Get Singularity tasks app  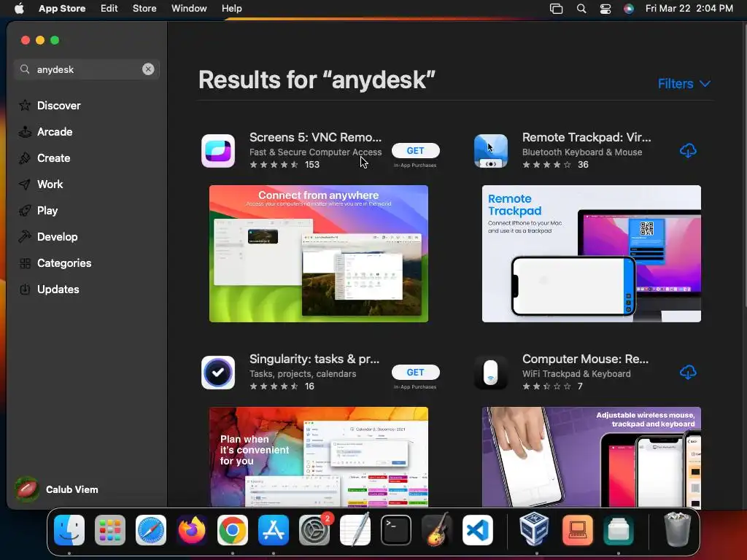pyautogui.click(x=415, y=373)
